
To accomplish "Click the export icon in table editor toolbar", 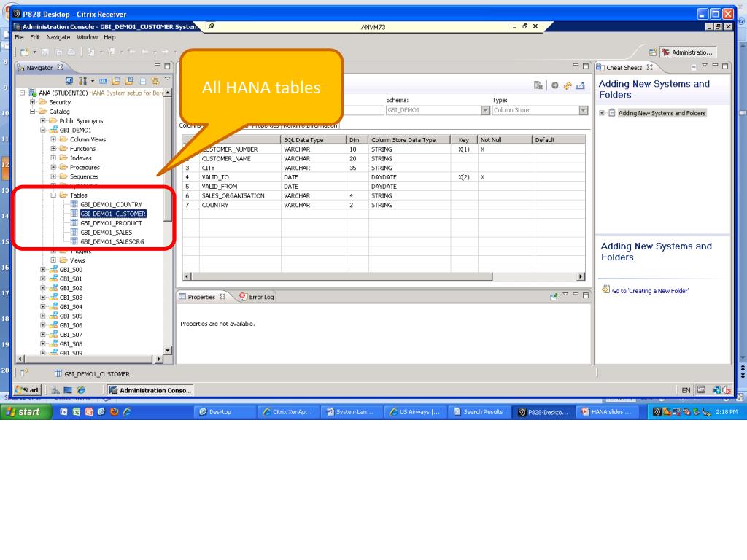I will pos(580,86).
